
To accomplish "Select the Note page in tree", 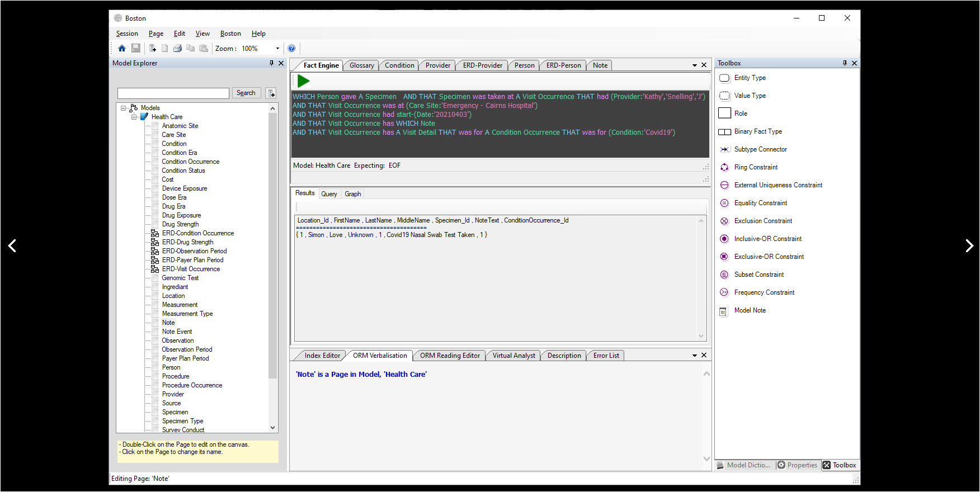I will click(168, 323).
